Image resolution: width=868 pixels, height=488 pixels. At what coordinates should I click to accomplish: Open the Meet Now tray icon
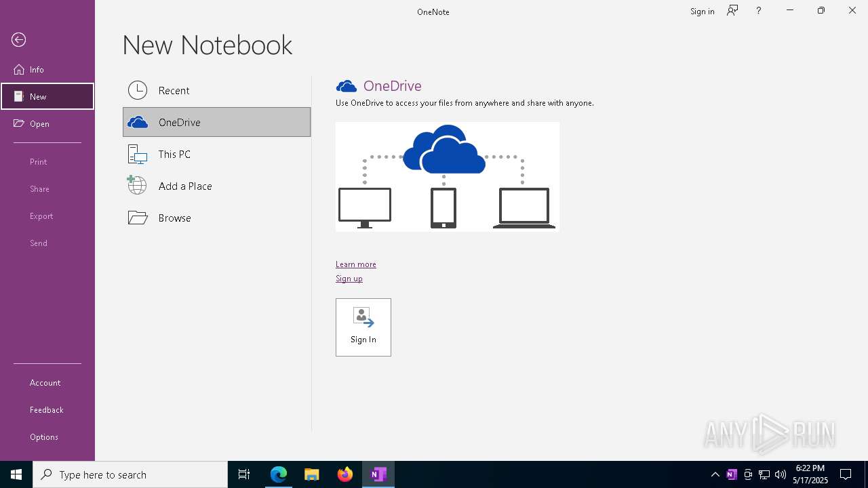(748, 474)
